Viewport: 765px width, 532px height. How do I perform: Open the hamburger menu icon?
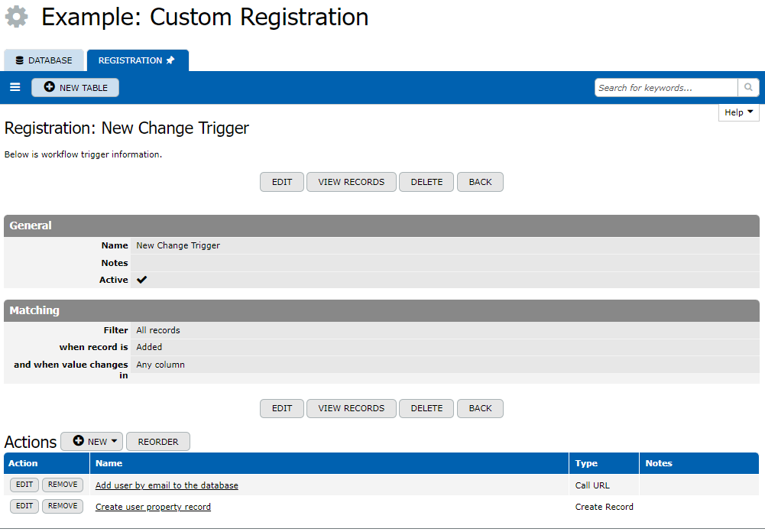tap(15, 87)
